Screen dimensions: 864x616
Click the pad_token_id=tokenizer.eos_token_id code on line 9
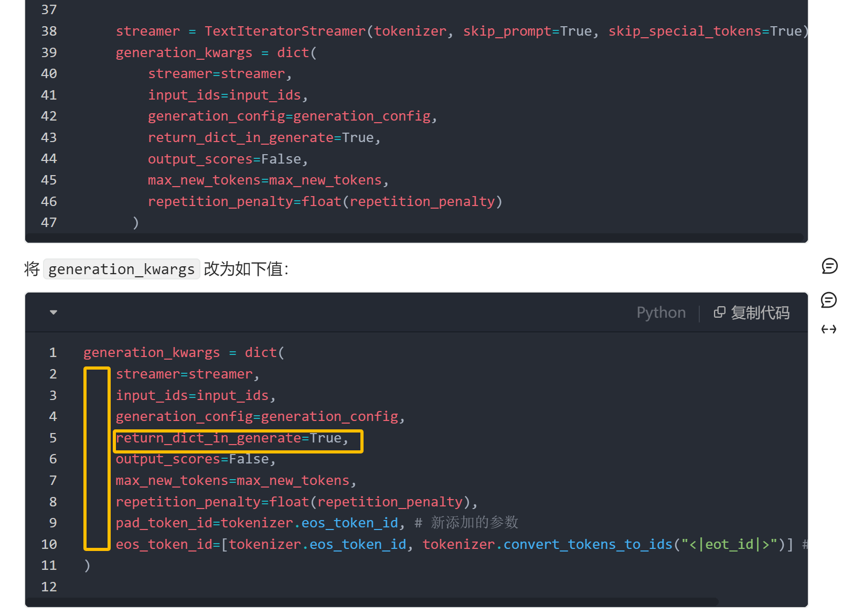point(257,523)
